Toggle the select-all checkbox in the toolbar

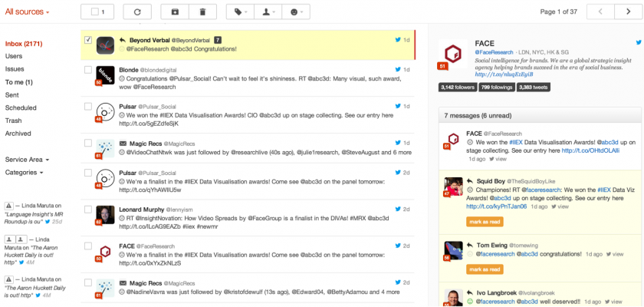tap(95, 12)
